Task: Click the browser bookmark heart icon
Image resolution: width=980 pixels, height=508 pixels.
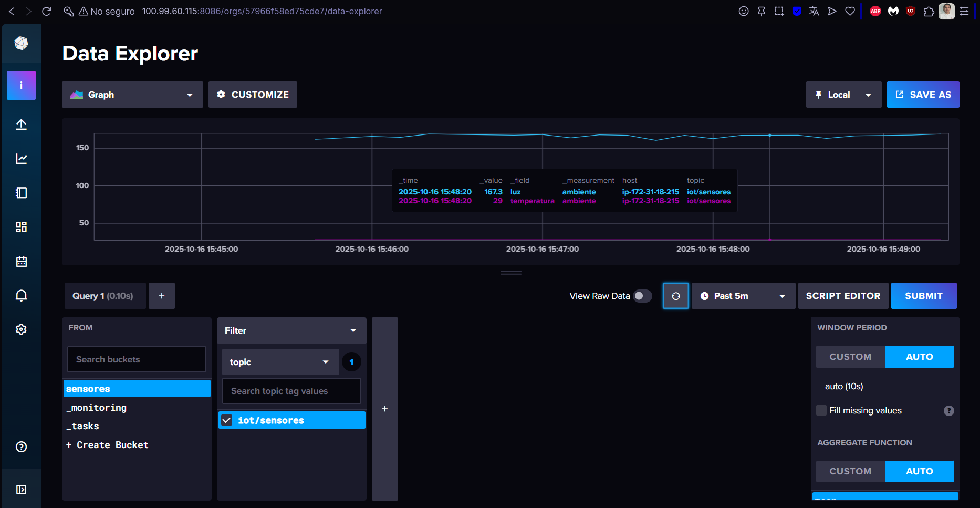Action: [850, 11]
